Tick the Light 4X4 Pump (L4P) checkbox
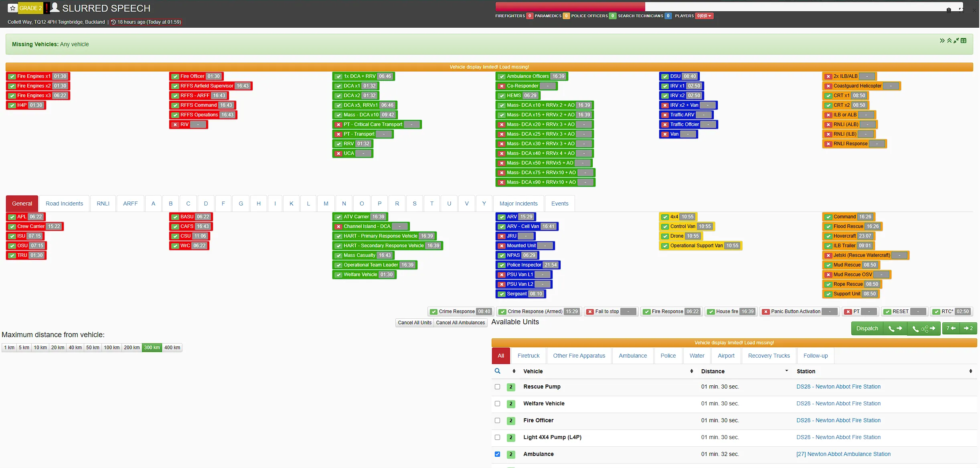Viewport: 980px width, 468px height. (498, 437)
